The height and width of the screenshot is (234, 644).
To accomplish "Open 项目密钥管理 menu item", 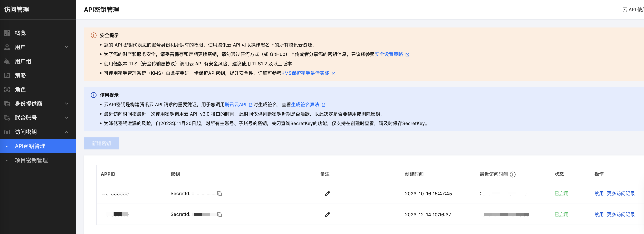I will coord(31,160).
